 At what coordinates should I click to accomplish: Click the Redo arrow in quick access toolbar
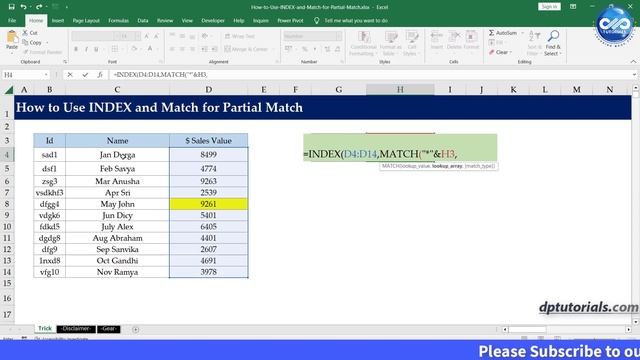pos(39,7)
